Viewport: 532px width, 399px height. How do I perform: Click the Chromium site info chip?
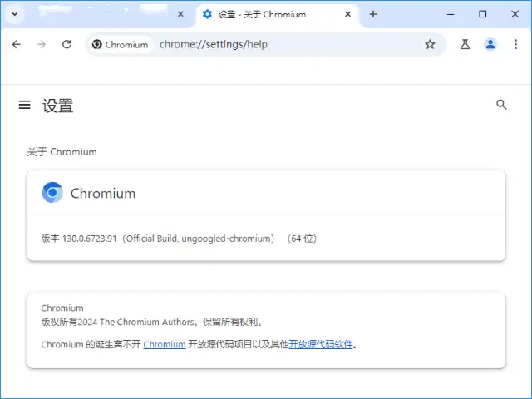tap(121, 45)
